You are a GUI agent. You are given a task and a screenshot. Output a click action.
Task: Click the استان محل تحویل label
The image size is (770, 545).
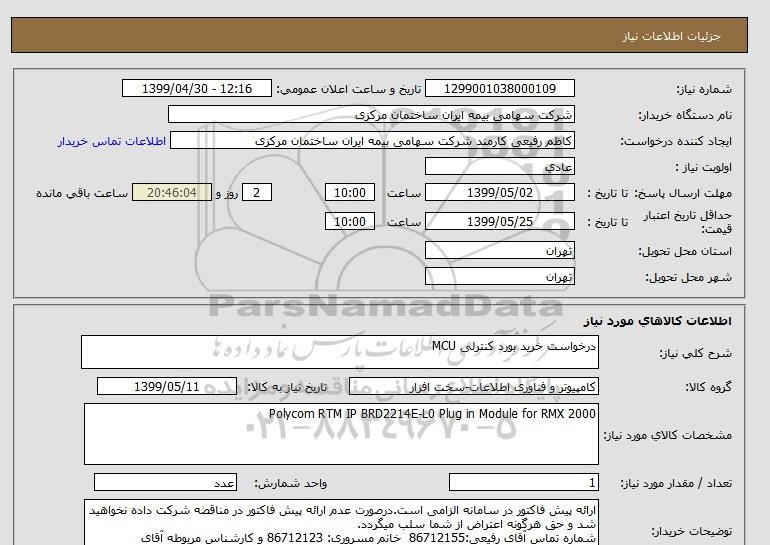(685, 251)
